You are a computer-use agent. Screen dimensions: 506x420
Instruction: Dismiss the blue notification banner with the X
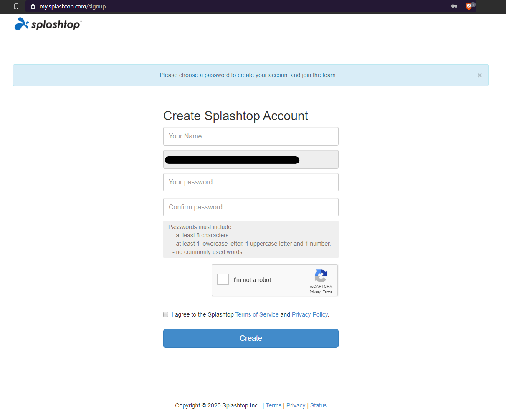pyautogui.click(x=479, y=75)
